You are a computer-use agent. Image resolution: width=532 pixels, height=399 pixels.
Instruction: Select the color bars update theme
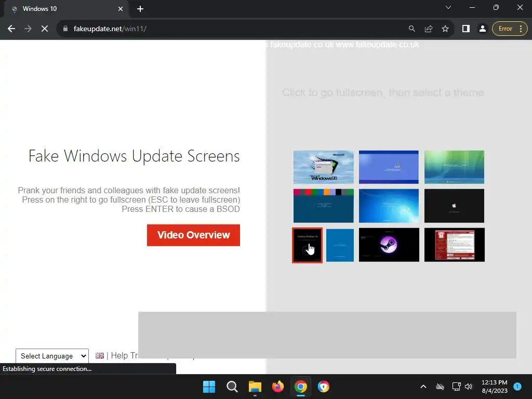tap(323, 206)
